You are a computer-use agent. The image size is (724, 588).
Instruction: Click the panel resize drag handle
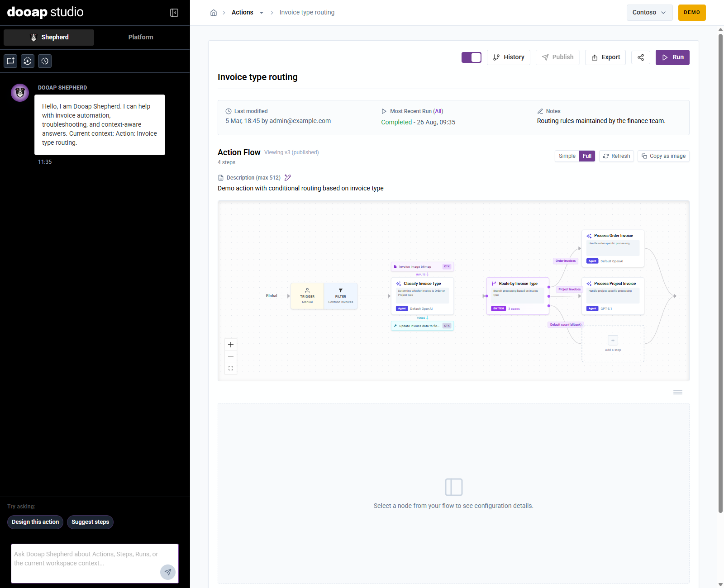pos(678,392)
